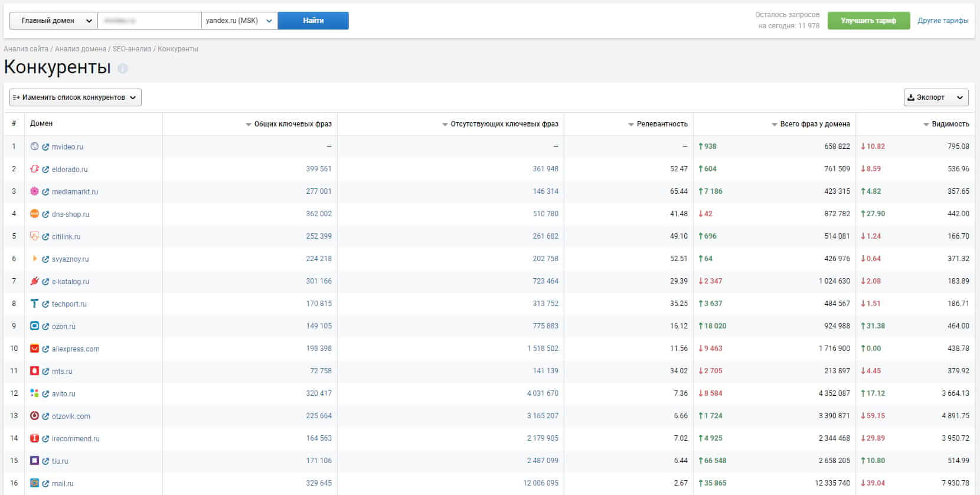
Task: Go to Анализ сайта breadcrumb
Action: 26,49
